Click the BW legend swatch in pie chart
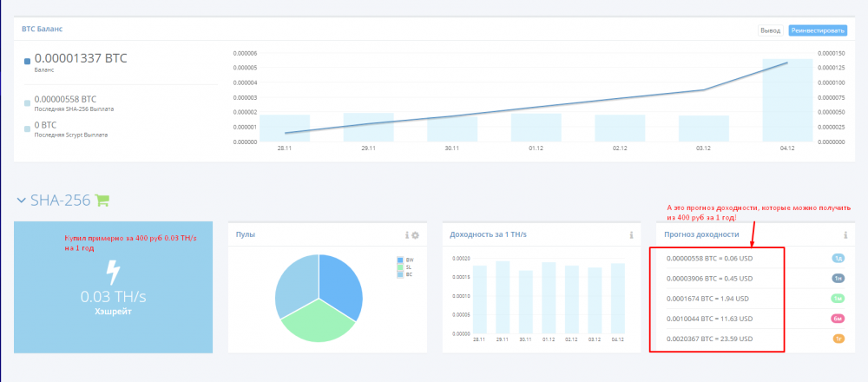The width and height of the screenshot is (868, 382). [x=399, y=260]
